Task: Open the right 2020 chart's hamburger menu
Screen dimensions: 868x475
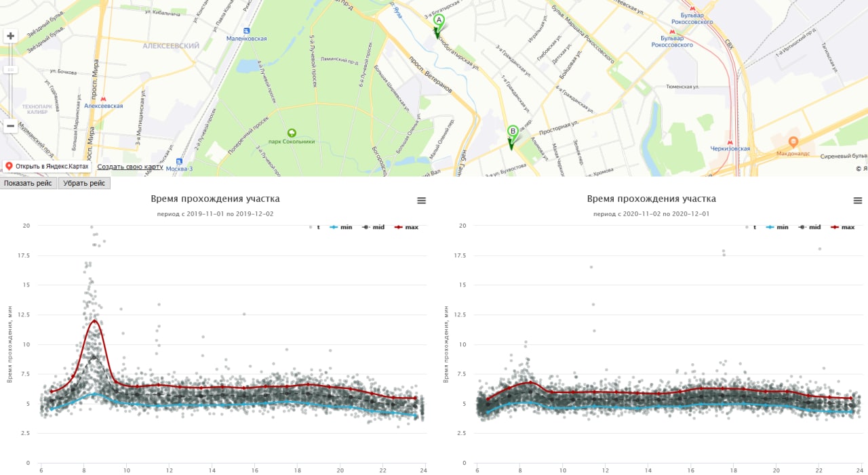Action: (x=858, y=201)
